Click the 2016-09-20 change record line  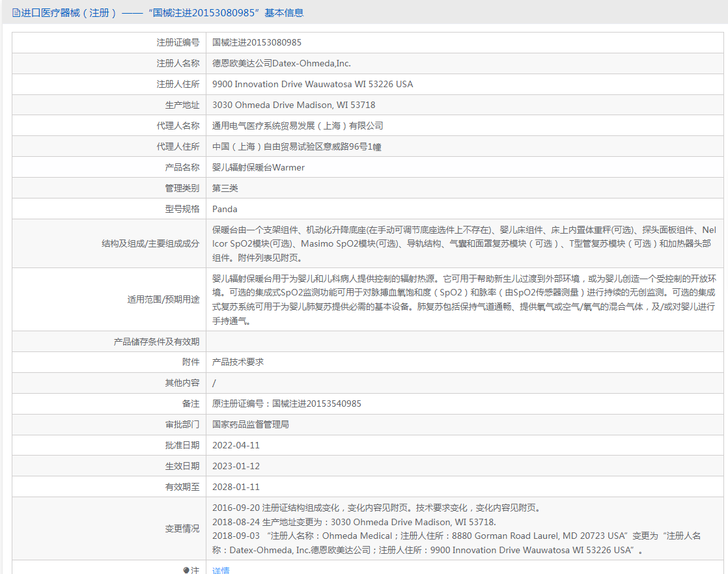(x=376, y=508)
